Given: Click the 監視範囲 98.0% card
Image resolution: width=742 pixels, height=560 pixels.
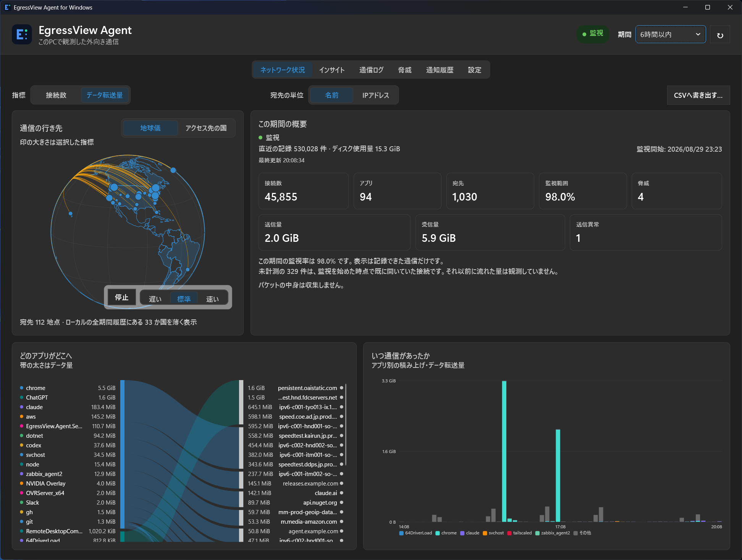Looking at the screenshot, I should (x=583, y=191).
